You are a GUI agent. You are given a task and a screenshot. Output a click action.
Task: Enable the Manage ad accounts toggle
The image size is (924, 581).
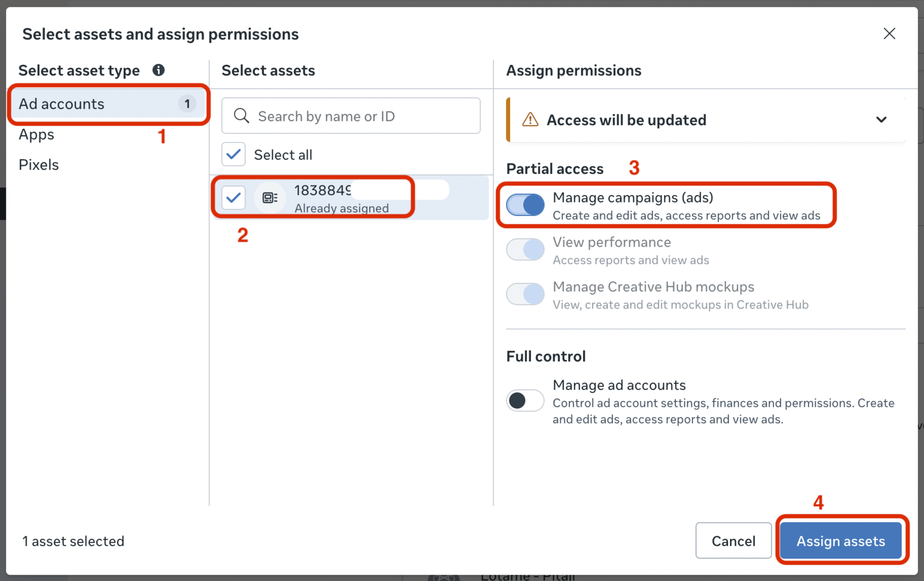(525, 400)
